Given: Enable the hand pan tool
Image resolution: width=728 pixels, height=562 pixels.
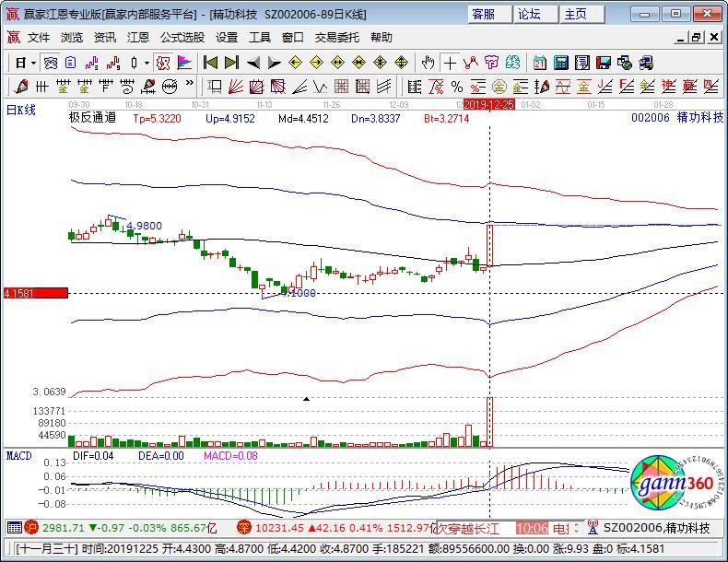Looking at the screenshot, I should (x=428, y=63).
